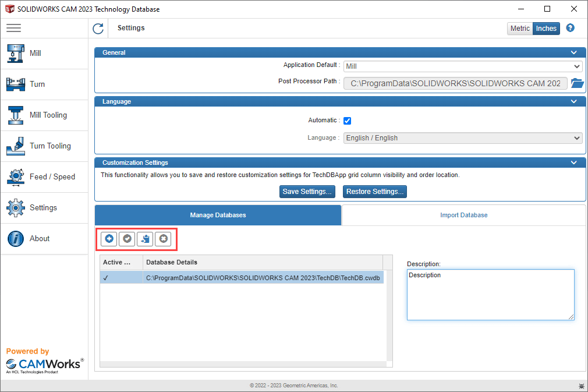Switch units to Metric

520,29
